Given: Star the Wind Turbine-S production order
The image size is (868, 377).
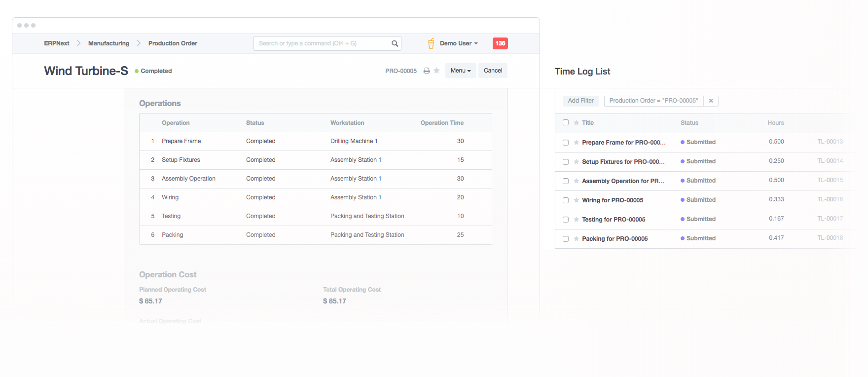Looking at the screenshot, I should 436,71.
